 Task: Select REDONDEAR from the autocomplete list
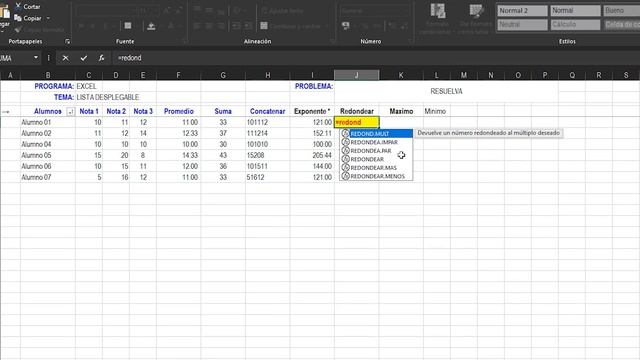tap(376, 159)
